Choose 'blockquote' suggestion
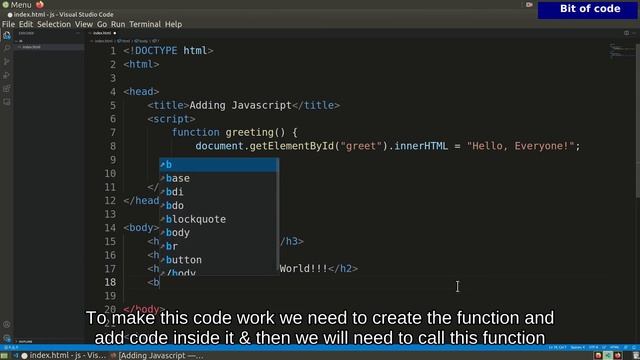Viewport: 640px width, 360px height. click(x=219, y=219)
